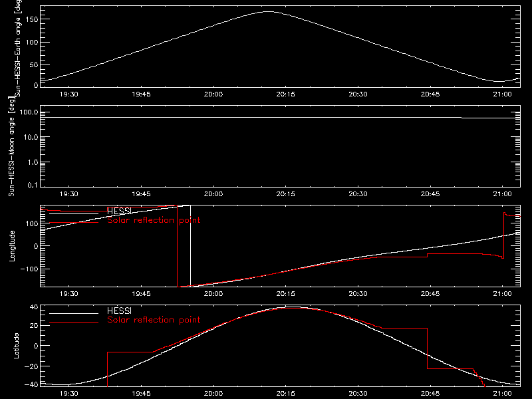Click the red legend line in Latitude plot
The width and height of the screenshot is (532, 399).
74,323
